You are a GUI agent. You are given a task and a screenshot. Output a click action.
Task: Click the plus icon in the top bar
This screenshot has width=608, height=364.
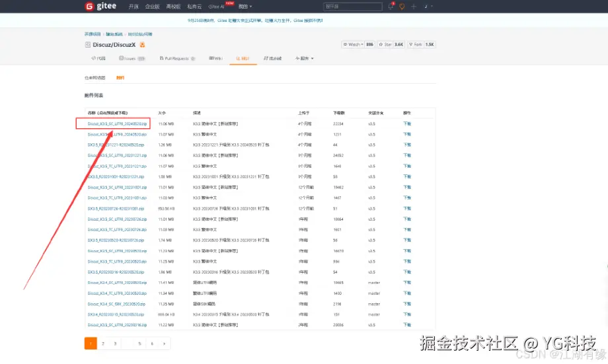click(x=414, y=7)
